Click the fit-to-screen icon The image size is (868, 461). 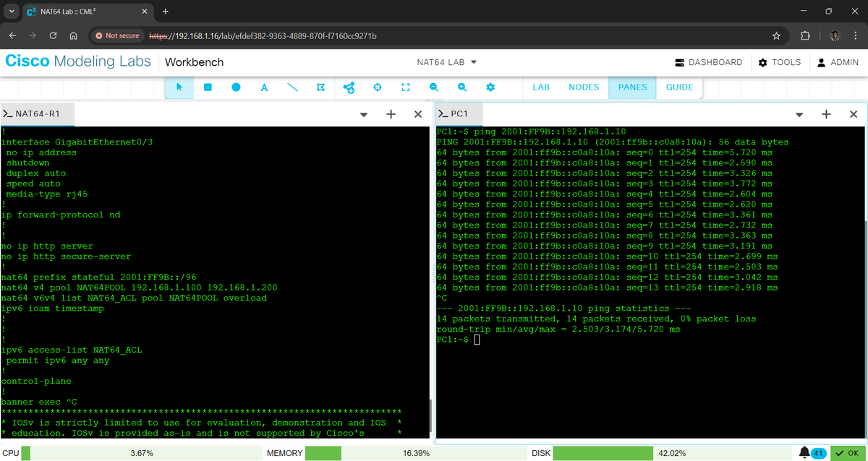[405, 87]
